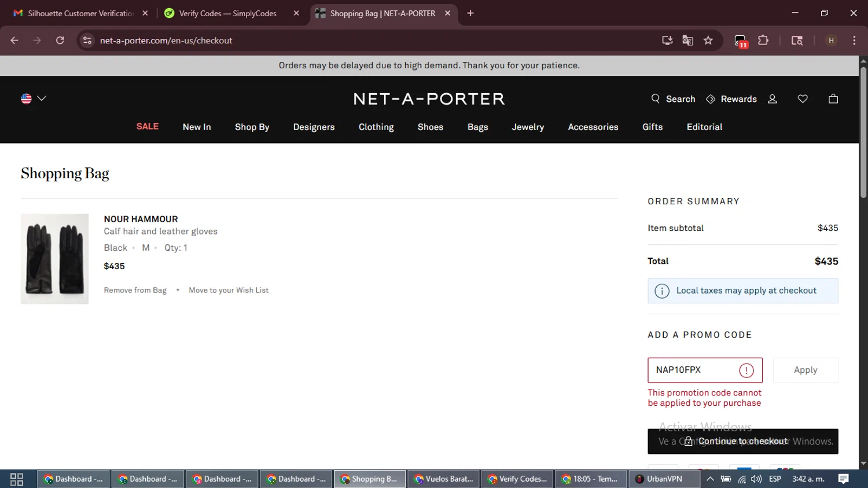
Task: Click the error icon in promo field
Action: pos(746,370)
